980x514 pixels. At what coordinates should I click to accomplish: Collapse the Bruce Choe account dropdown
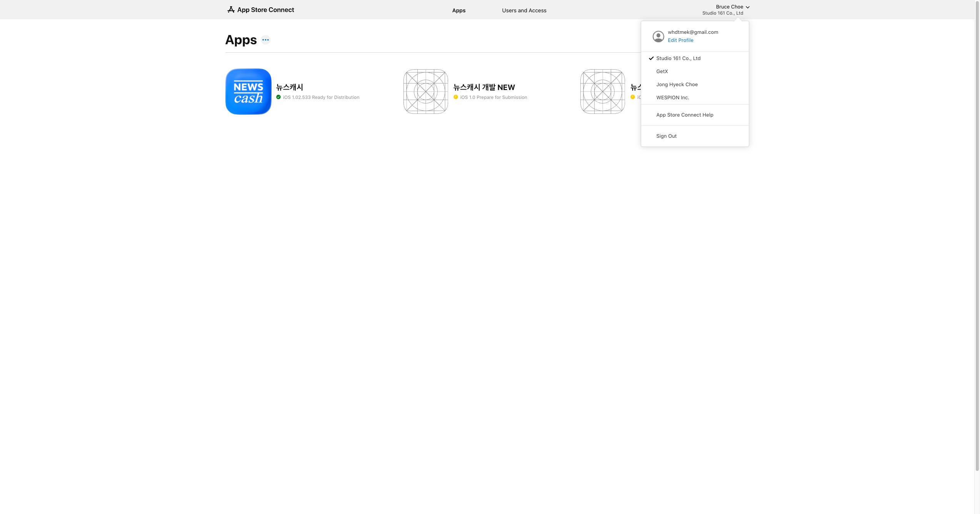(x=729, y=7)
